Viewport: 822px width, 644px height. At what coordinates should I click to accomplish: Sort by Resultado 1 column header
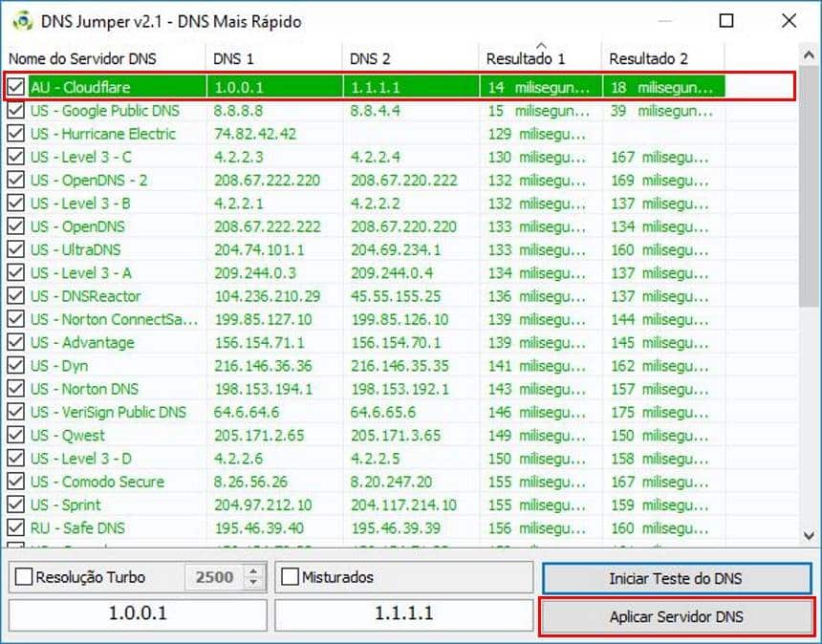click(x=540, y=58)
